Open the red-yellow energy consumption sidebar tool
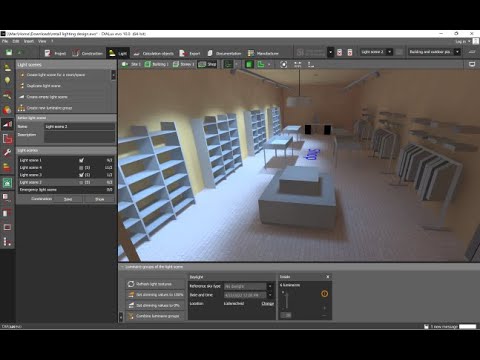 pos(7,167)
